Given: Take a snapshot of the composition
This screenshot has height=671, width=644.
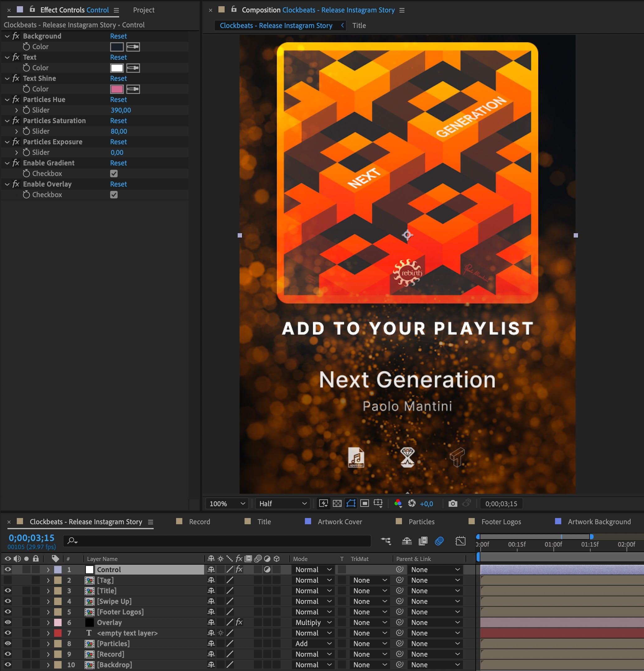Looking at the screenshot, I should (x=453, y=504).
